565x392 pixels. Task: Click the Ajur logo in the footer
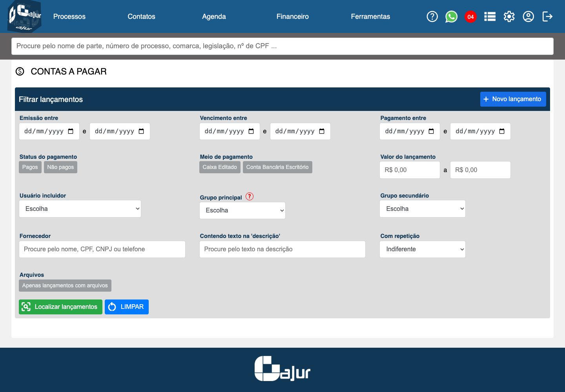pos(282,368)
